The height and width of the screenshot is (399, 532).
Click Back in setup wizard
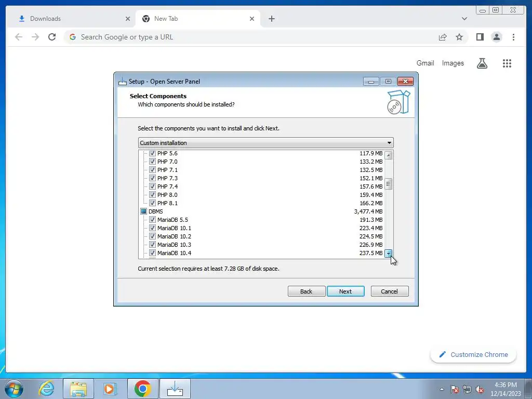[x=306, y=291]
